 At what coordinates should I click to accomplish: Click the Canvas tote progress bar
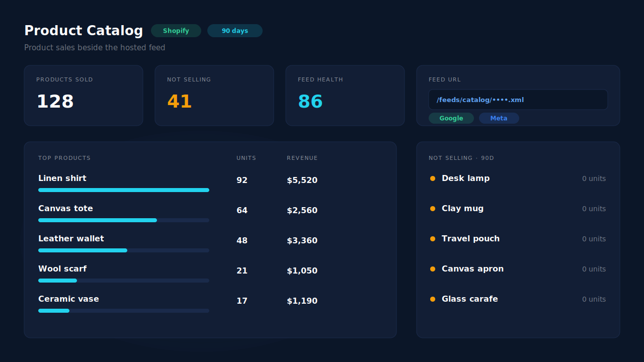click(124, 220)
